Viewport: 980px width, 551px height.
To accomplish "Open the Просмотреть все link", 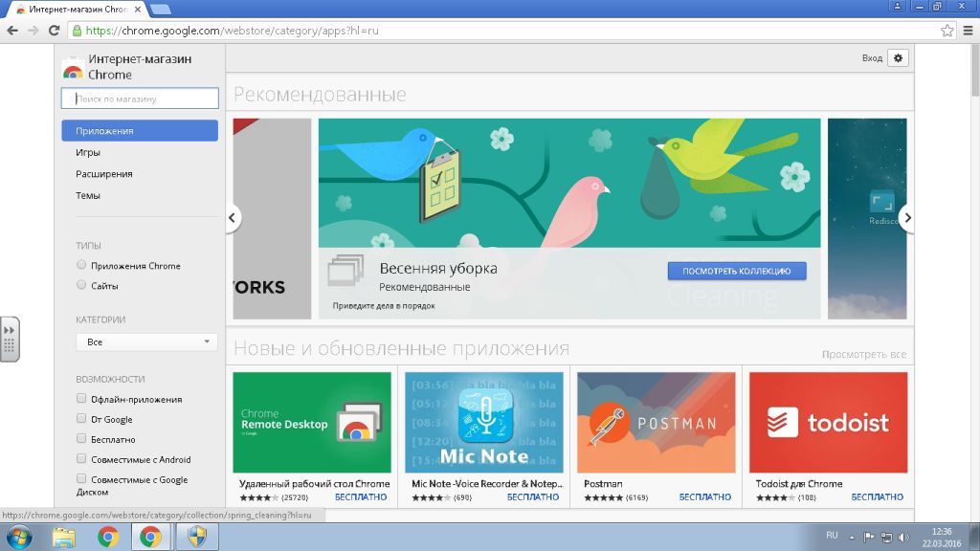I will pyautogui.click(x=864, y=354).
